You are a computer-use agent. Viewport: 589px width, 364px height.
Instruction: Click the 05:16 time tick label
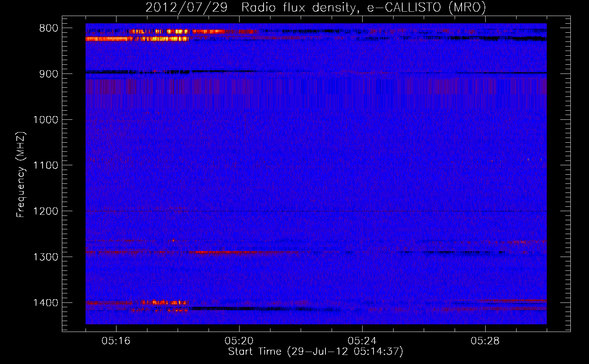coord(116,341)
